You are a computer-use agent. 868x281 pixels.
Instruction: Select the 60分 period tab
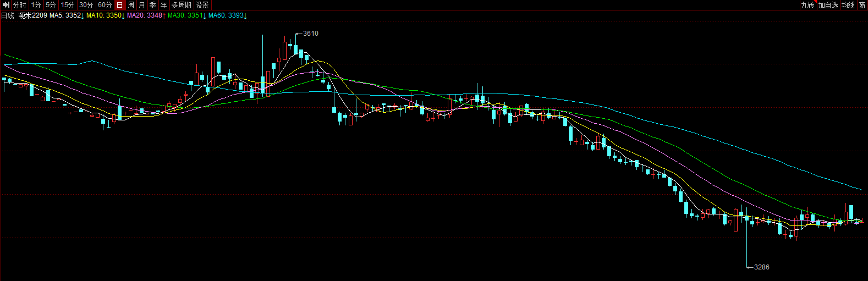[105, 5]
